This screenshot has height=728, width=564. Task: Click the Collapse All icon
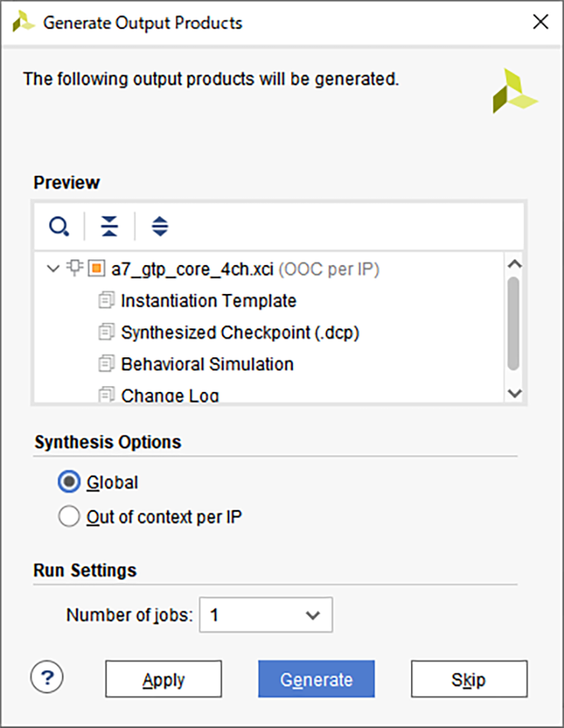coord(110,226)
